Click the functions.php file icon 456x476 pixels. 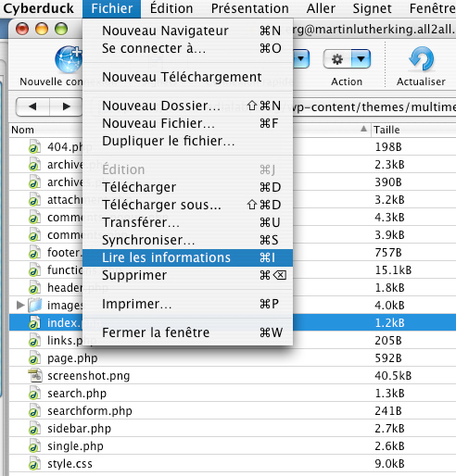pyautogui.click(x=34, y=270)
